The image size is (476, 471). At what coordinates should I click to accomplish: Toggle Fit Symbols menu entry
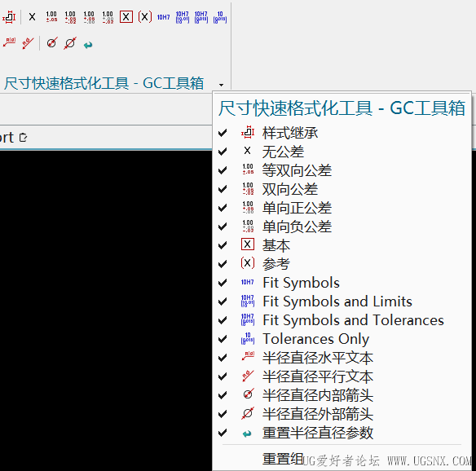[x=342, y=283]
